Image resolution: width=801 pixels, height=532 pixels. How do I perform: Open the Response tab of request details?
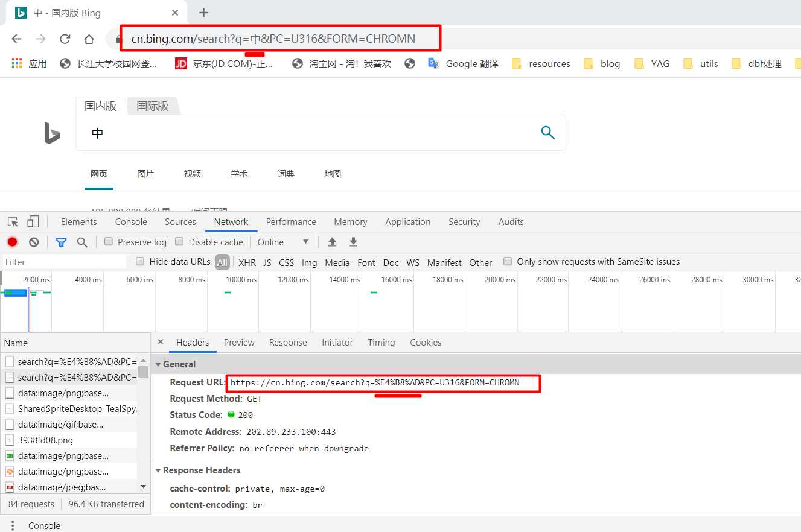click(288, 342)
